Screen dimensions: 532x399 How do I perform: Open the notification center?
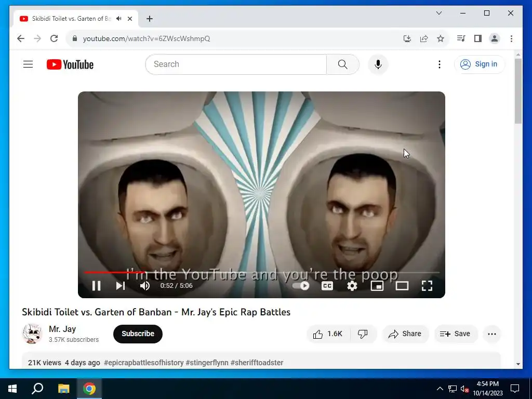pos(515,389)
